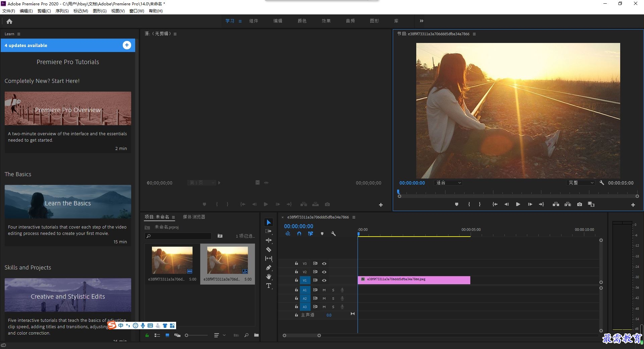The width and height of the screenshot is (644, 349).
Task: Play the Program monitor video
Action: 518,204
